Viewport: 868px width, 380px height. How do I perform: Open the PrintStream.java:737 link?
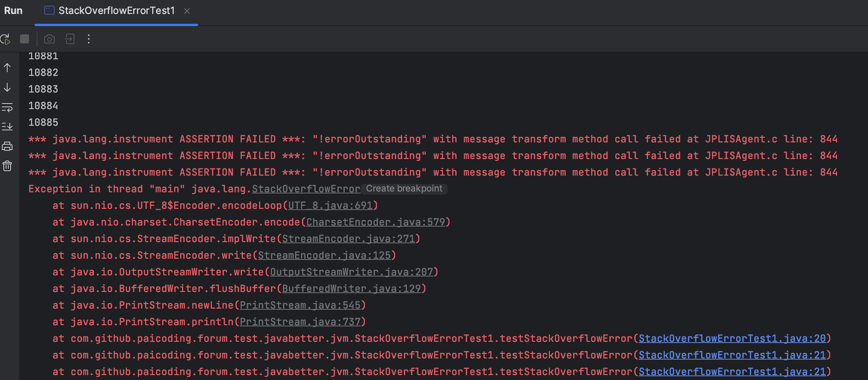click(x=300, y=322)
